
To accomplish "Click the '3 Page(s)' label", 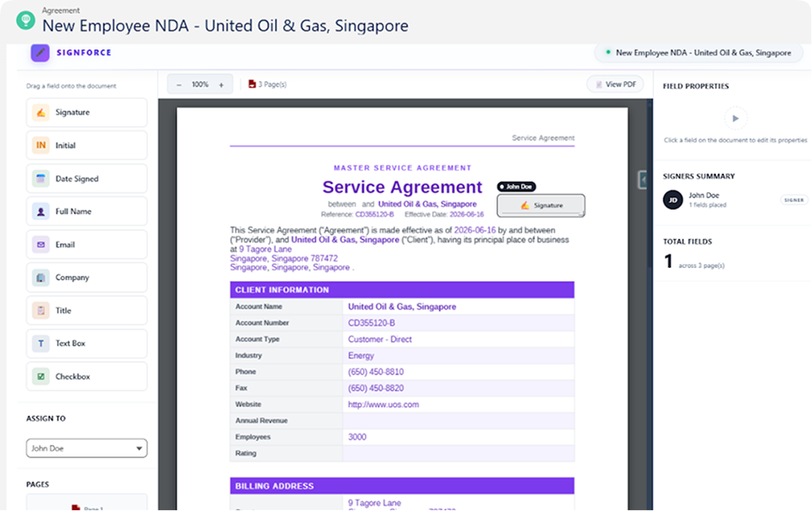I will coord(272,85).
